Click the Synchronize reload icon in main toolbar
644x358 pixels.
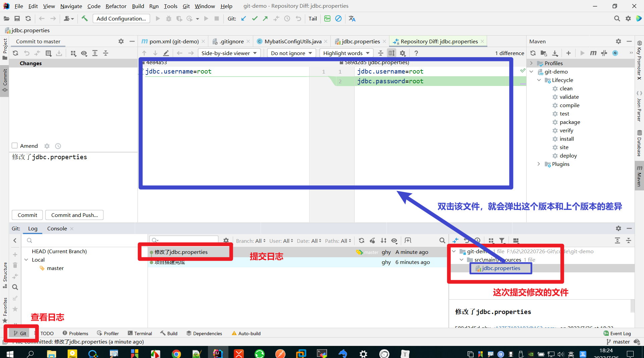pyautogui.click(x=28, y=19)
